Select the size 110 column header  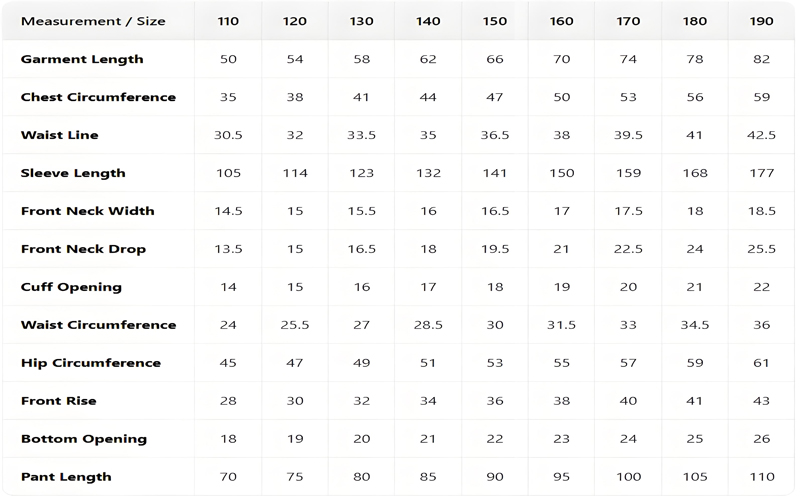click(x=228, y=21)
